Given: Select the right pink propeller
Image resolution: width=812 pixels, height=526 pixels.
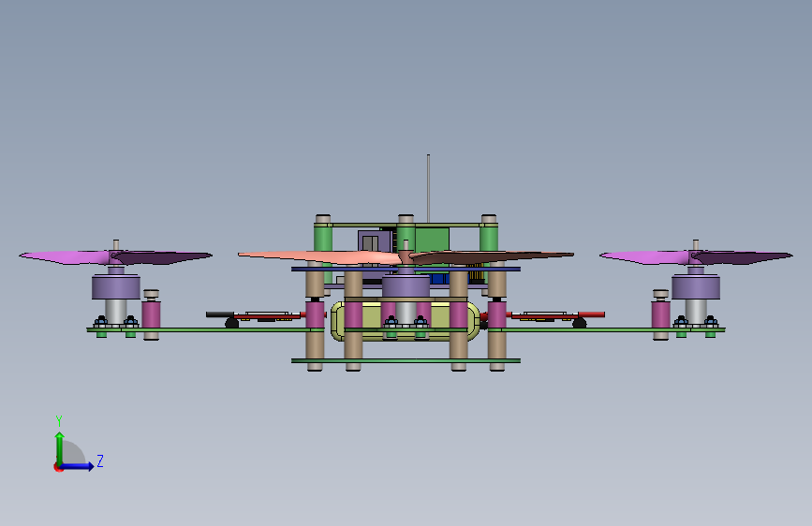Looking at the screenshot, I should [x=696, y=256].
